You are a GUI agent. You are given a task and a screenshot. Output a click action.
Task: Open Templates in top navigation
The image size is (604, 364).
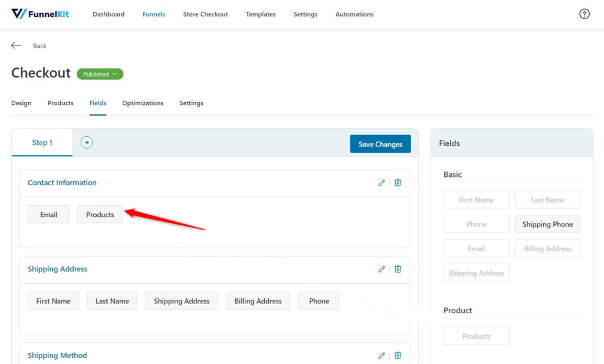[x=261, y=14]
